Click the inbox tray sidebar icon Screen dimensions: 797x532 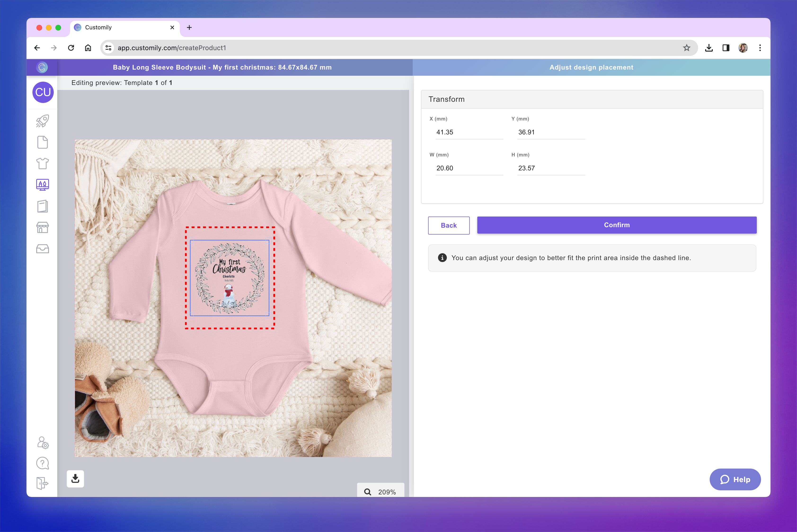(42, 249)
